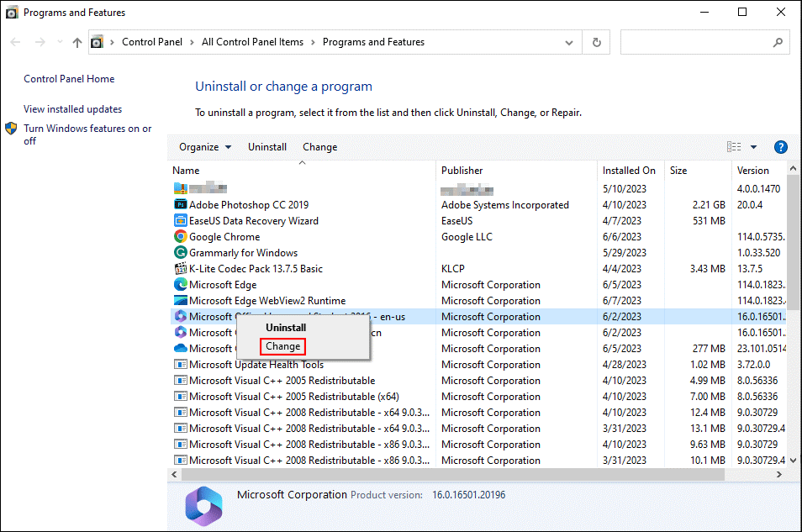Change view with the list view icon
802x532 pixels.
pyautogui.click(x=734, y=147)
